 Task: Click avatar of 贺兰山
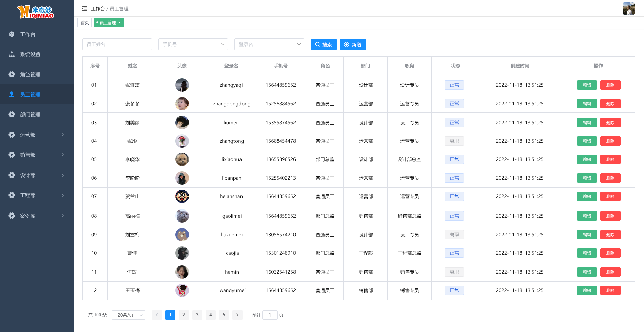(x=182, y=196)
